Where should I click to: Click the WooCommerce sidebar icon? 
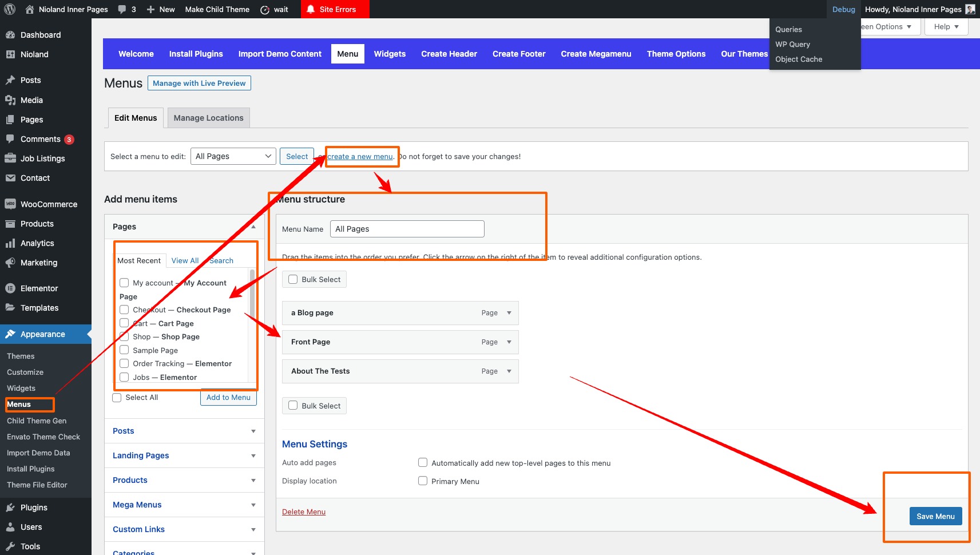coord(10,204)
